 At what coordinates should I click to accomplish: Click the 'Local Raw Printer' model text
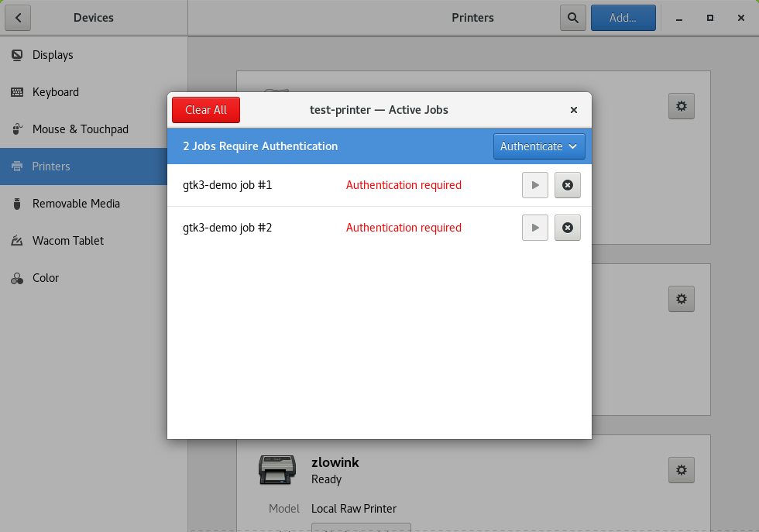point(354,509)
